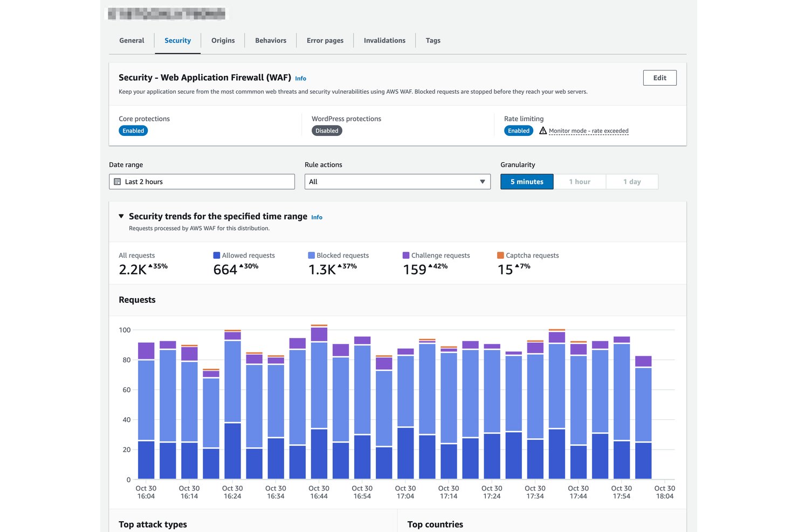798x532 pixels.
Task: Go to the Error pages tab
Action: (325, 40)
